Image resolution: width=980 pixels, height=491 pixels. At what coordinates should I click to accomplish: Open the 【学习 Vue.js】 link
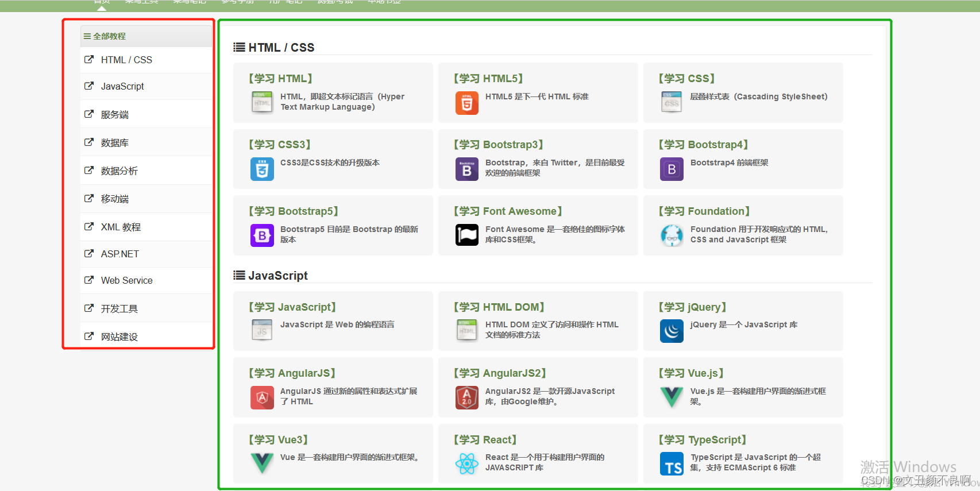pos(691,373)
